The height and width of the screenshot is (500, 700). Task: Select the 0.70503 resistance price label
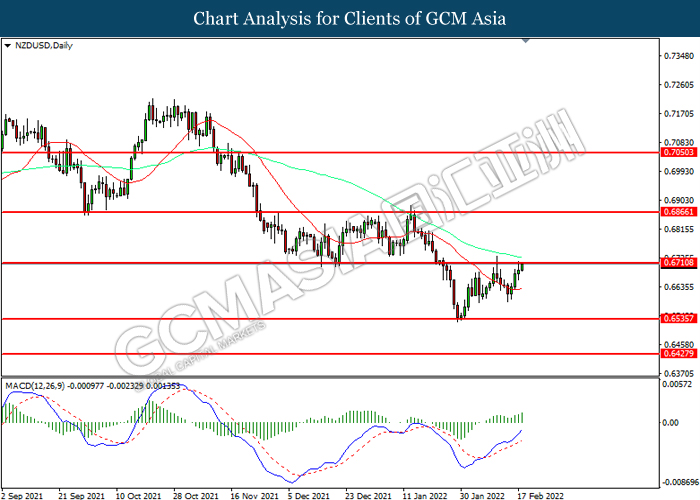[679, 152]
